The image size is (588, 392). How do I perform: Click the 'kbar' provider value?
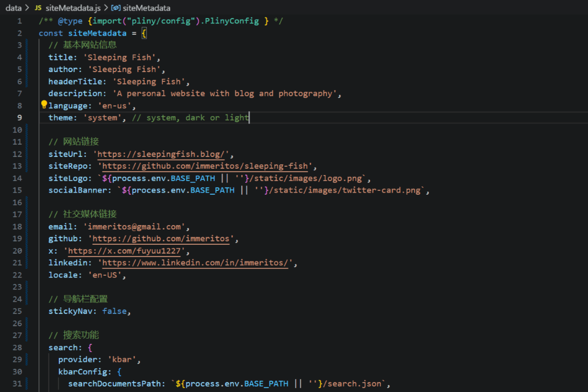coord(124,359)
